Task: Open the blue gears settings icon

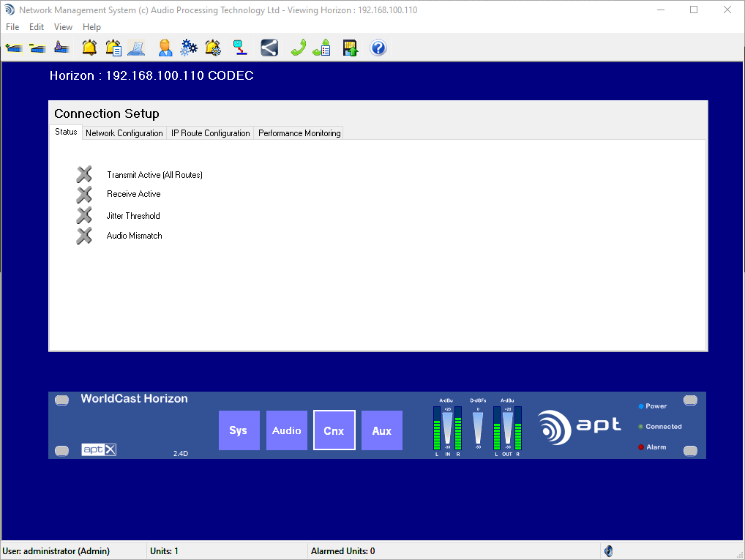Action: 189,48
